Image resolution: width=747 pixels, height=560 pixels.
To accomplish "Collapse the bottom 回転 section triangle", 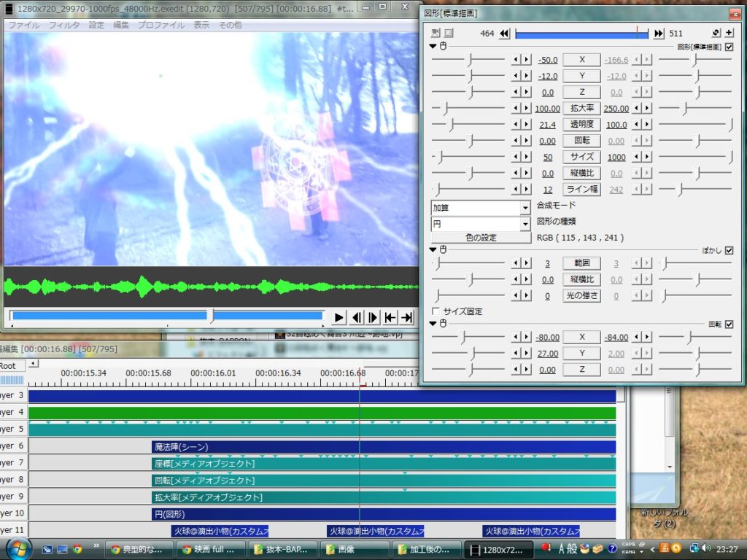I will [x=433, y=323].
